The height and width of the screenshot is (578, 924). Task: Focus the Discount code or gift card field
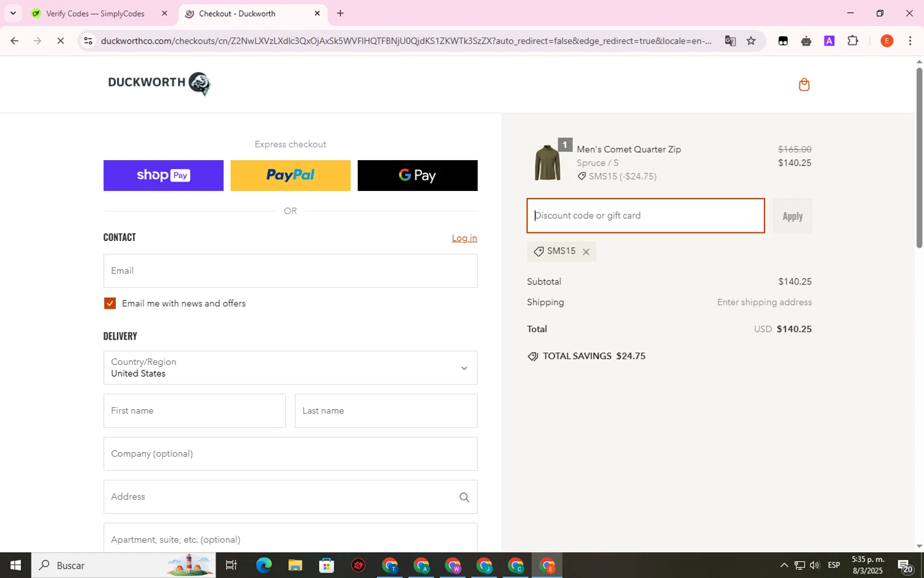[x=646, y=216]
